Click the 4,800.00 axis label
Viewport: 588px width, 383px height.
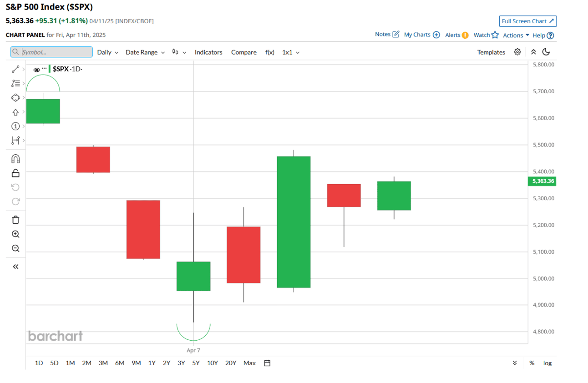(543, 332)
